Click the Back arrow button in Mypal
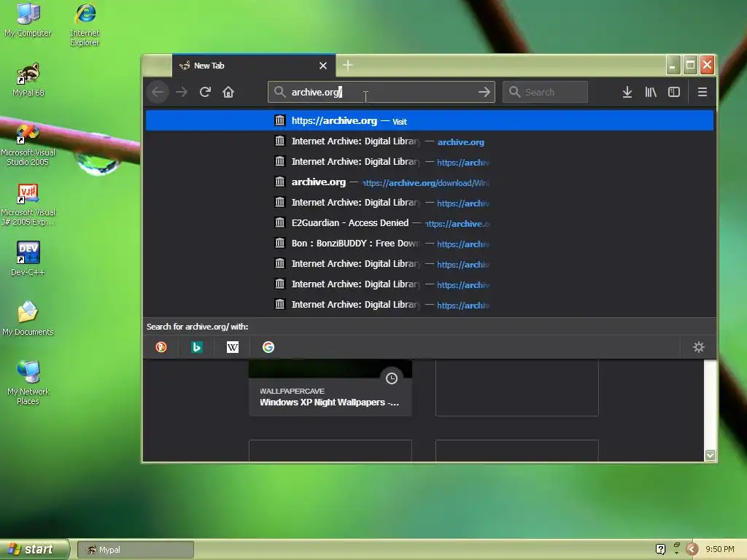This screenshot has height=560, width=747. point(158,93)
